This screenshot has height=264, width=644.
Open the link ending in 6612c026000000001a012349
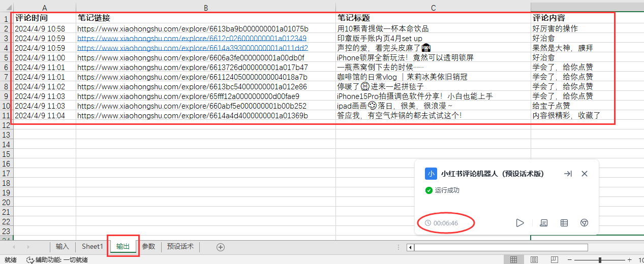pos(192,38)
